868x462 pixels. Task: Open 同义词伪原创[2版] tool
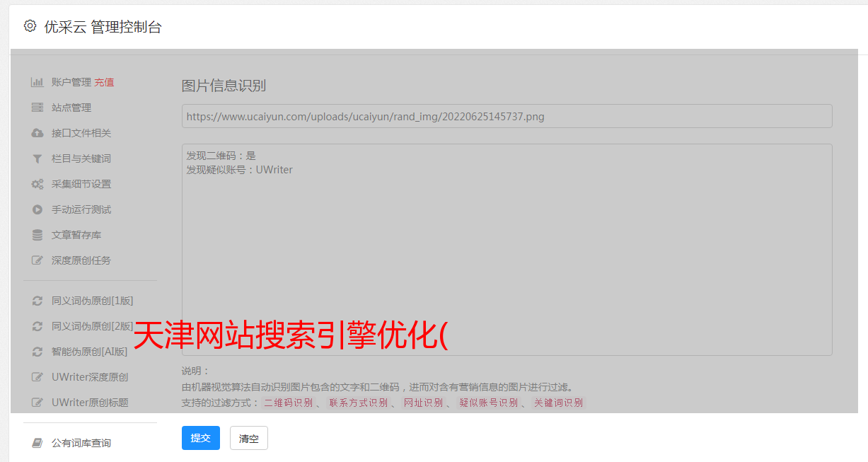[93, 326]
